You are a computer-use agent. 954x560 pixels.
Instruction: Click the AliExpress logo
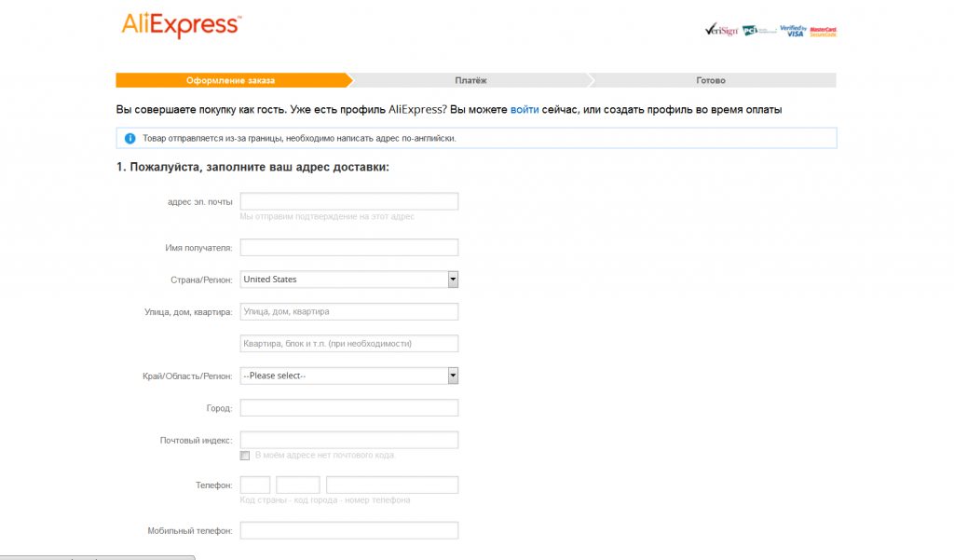click(x=181, y=25)
